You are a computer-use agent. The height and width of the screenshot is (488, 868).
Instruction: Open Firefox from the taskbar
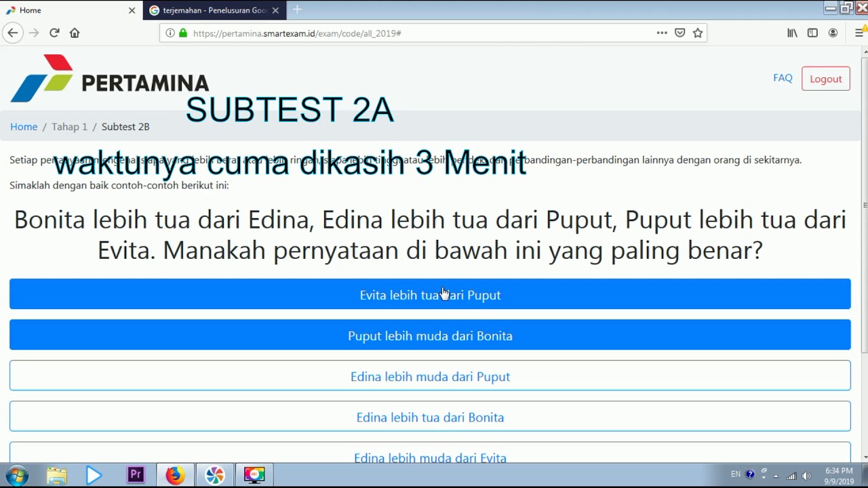click(175, 475)
